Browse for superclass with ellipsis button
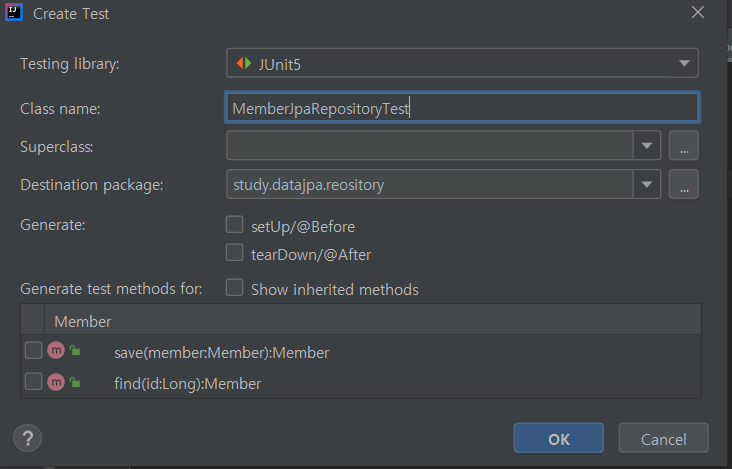The width and height of the screenshot is (732, 469). tap(684, 146)
